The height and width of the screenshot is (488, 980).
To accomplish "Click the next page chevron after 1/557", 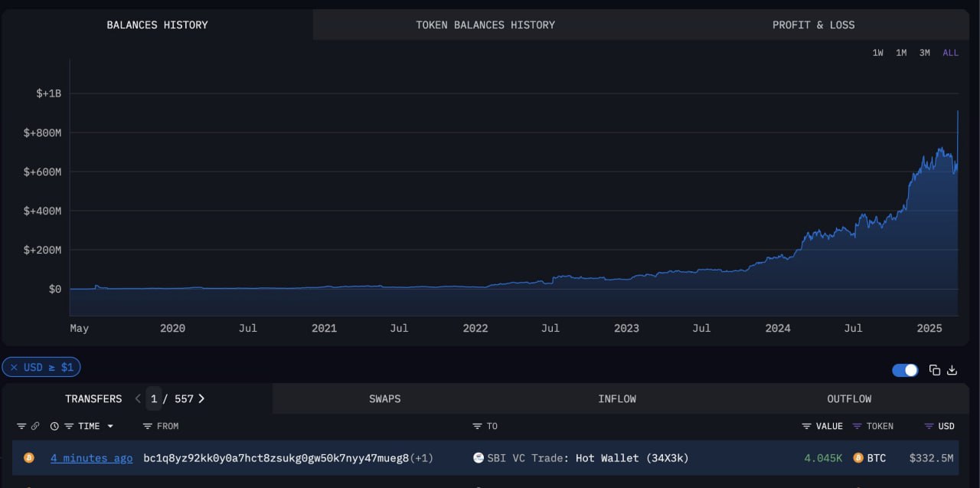I will click(201, 398).
